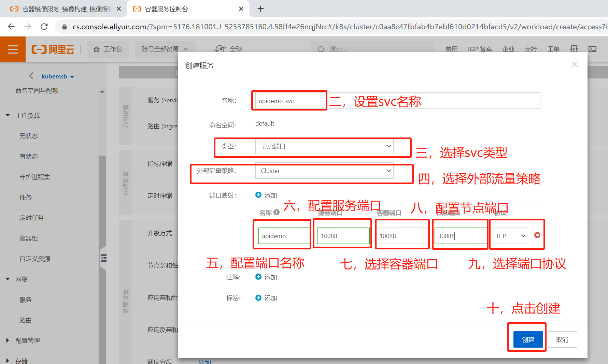Image resolution: width=608 pixels, height=364 pixels.
Task: Open the hamburger menu in the Aliyun header
Action: pos(13,49)
